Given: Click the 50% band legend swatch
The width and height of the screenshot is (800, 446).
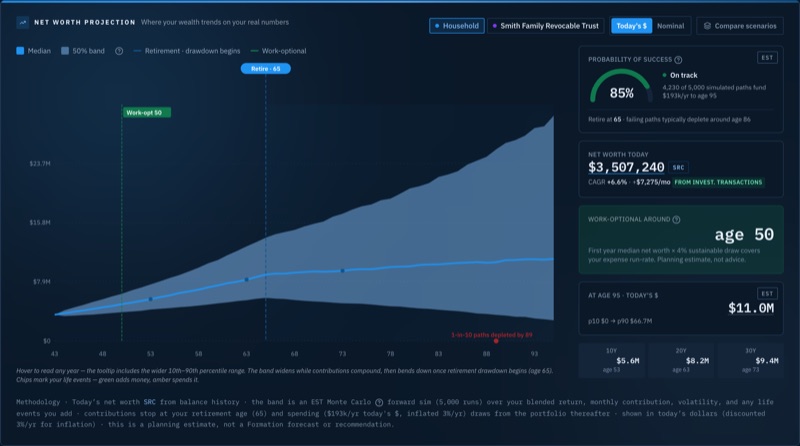Looking at the screenshot, I should (65, 51).
